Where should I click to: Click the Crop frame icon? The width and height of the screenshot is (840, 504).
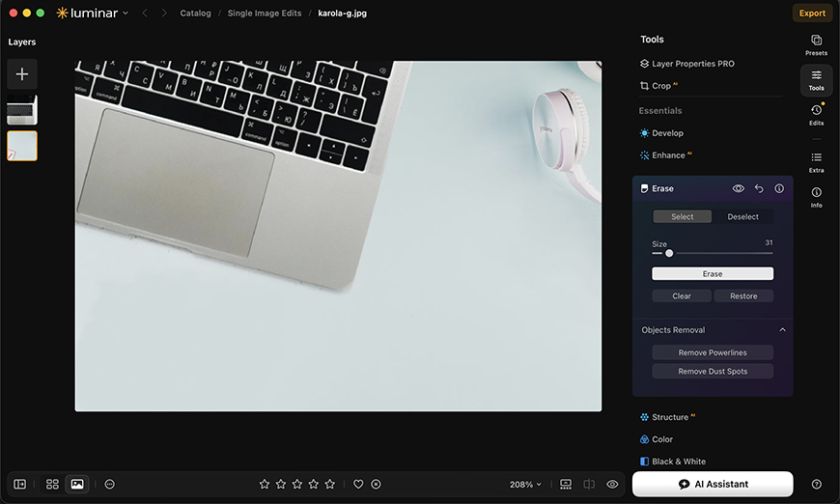pos(644,86)
